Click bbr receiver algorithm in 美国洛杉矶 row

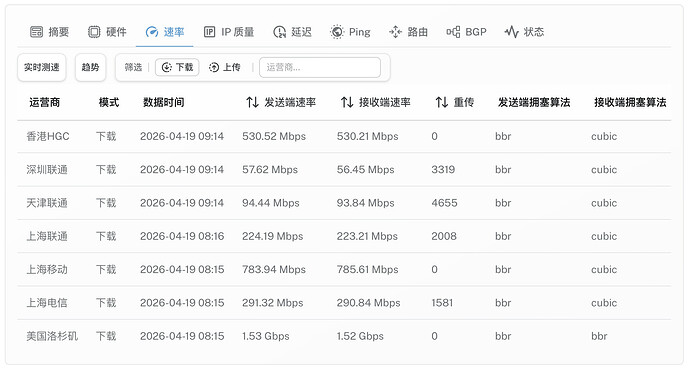click(x=599, y=336)
